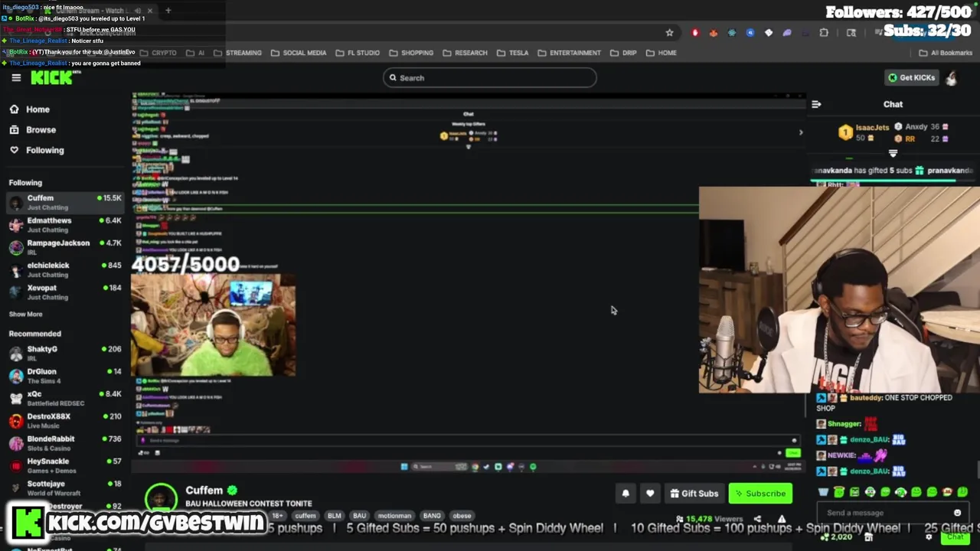Bookmark page with star icon
Image resolution: width=980 pixels, height=551 pixels.
point(669,33)
